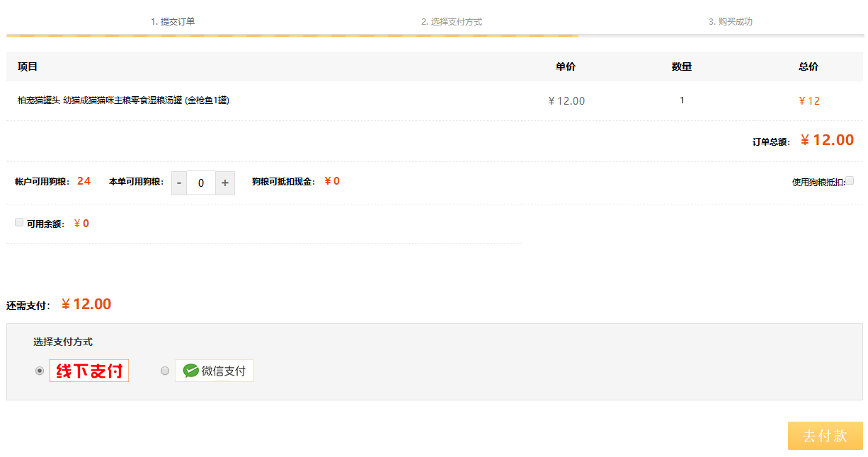Go to step 1. 提交订单
The image size is (868, 457).
173,22
